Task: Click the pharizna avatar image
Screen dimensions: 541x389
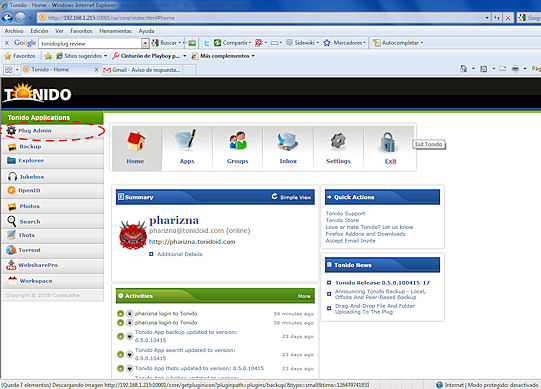Action: pyautogui.click(x=133, y=235)
